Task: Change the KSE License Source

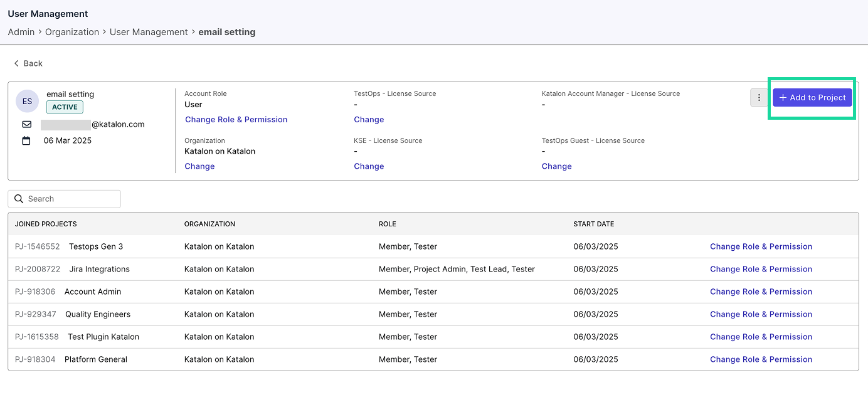Action: coord(369,166)
